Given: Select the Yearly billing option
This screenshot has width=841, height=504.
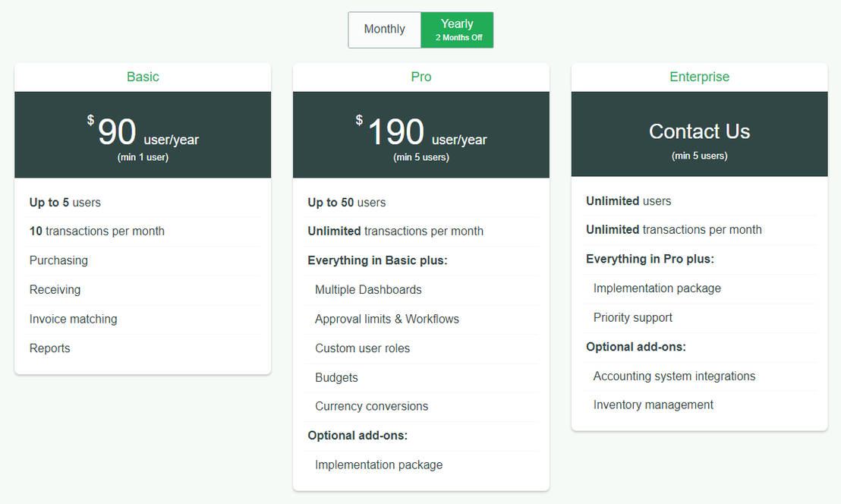Looking at the screenshot, I should click(458, 30).
